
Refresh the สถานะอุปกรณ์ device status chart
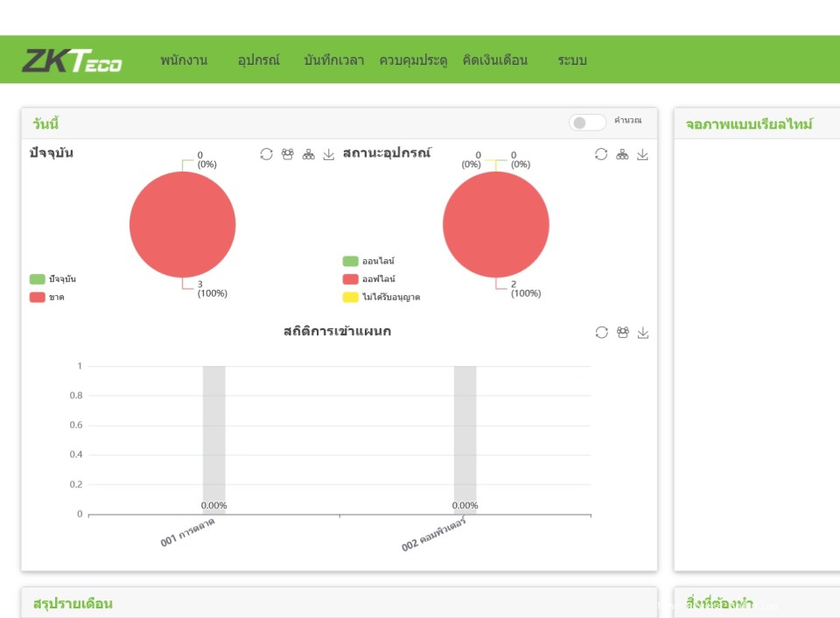tap(601, 154)
